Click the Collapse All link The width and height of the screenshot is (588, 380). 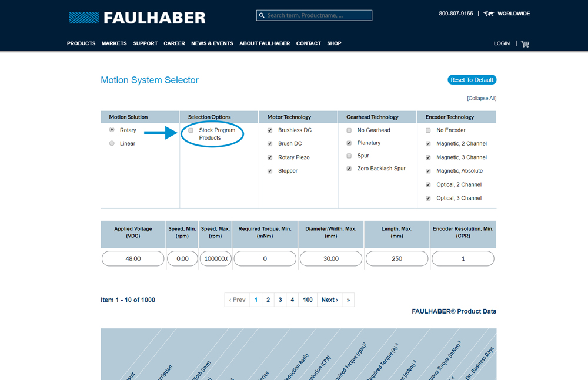tap(482, 98)
